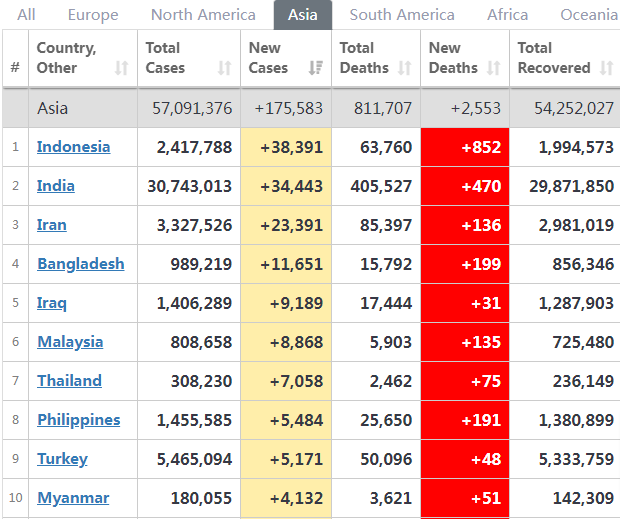Screen dimensions: 620x519
Task: Click Indonesia's red +852 new deaths cell
Action: (465, 147)
